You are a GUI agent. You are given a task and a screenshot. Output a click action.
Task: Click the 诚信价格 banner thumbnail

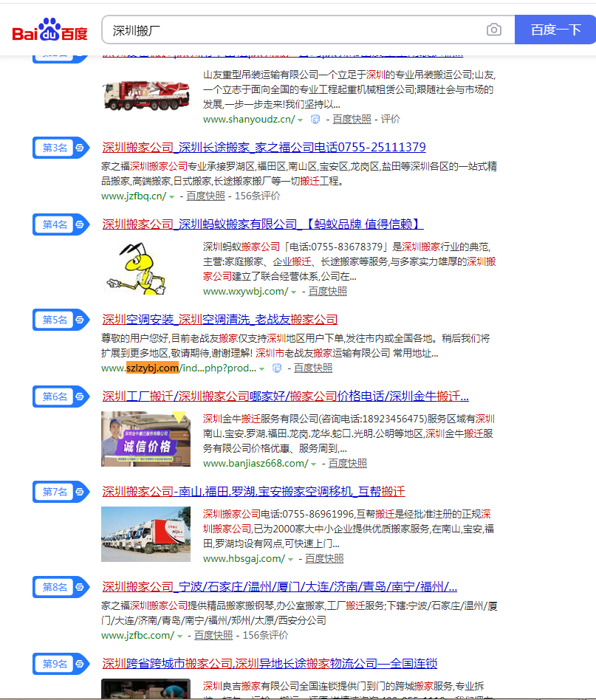pos(146,439)
